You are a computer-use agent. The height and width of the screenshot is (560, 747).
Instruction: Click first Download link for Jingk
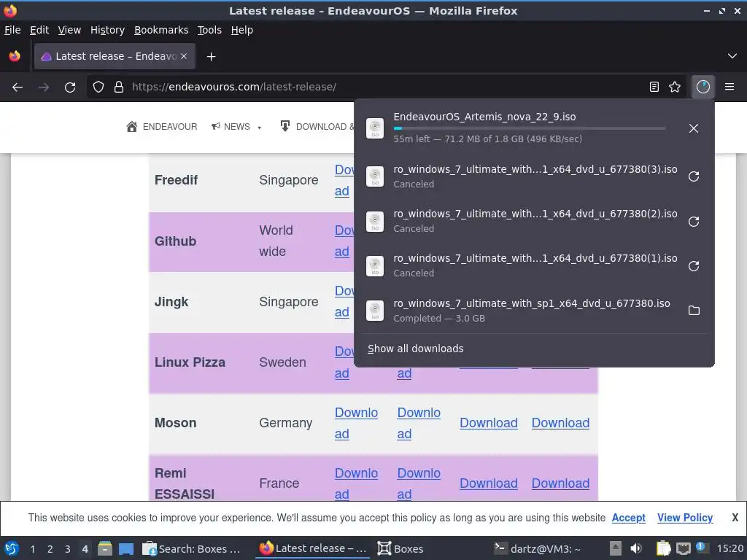click(x=344, y=301)
